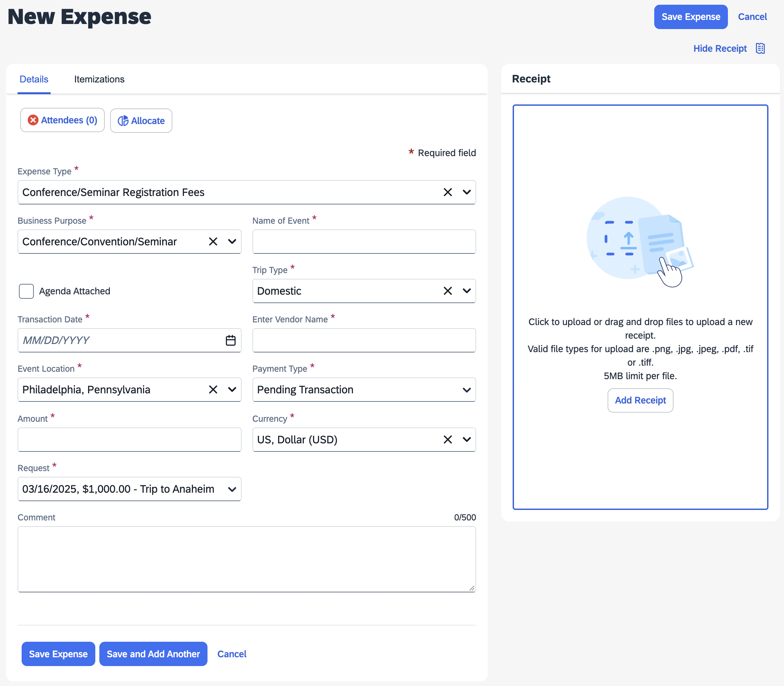This screenshot has height=686, width=784.
Task: Click into the Name of Event field
Action: tap(364, 242)
